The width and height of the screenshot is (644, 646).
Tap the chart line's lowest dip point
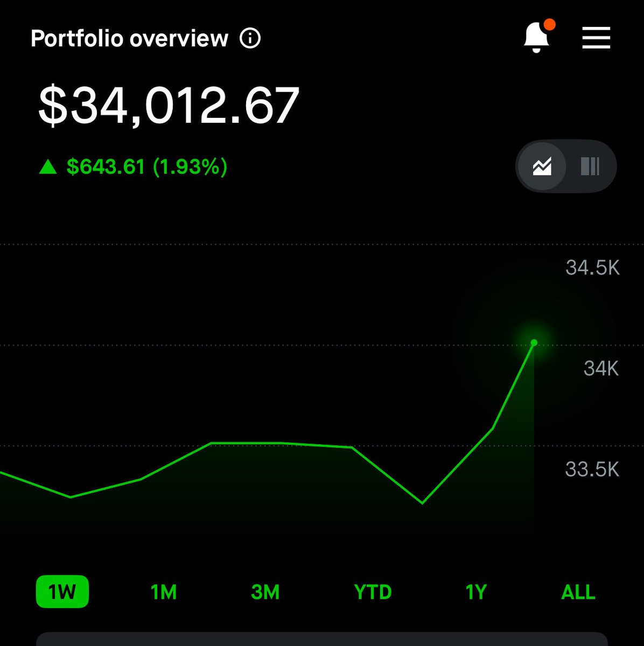click(x=422, y=503)
